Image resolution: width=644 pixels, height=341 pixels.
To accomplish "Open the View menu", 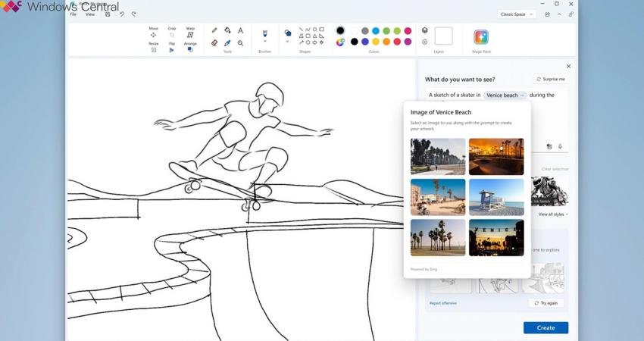I will point(90,14).
